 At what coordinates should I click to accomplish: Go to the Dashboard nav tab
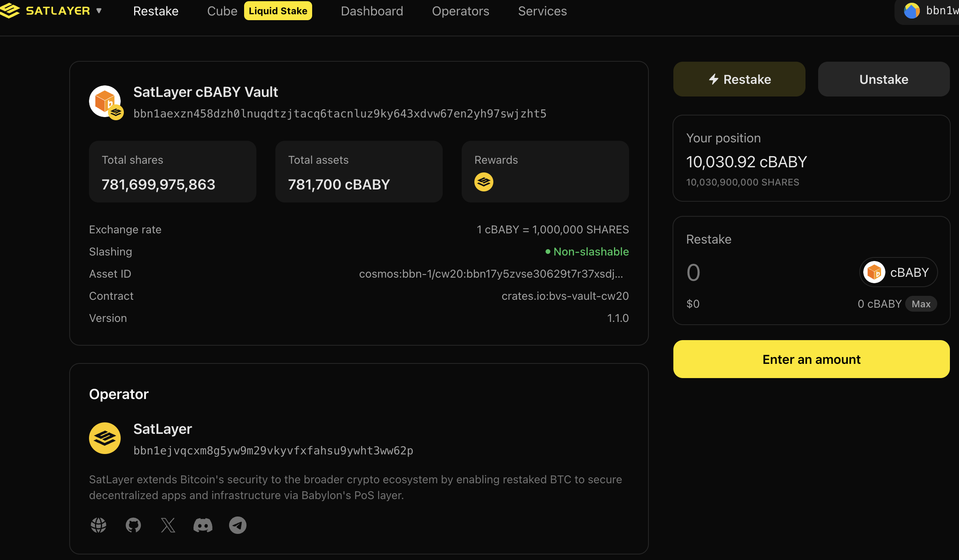pos(372,11)
